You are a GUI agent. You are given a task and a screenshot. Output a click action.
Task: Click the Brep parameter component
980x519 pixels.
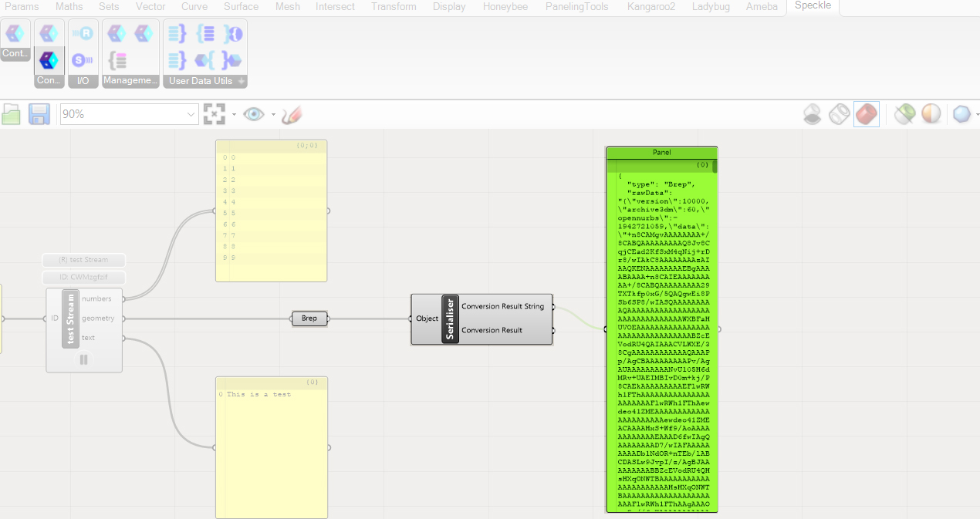tap(309, 318)
